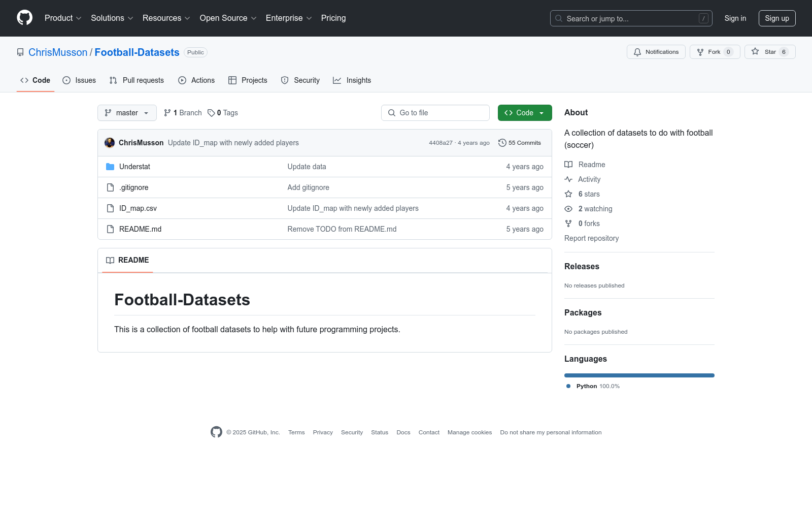Click the commit history clock icon
812x508 pixels.
pyautogui.click(x=502, y=143)
